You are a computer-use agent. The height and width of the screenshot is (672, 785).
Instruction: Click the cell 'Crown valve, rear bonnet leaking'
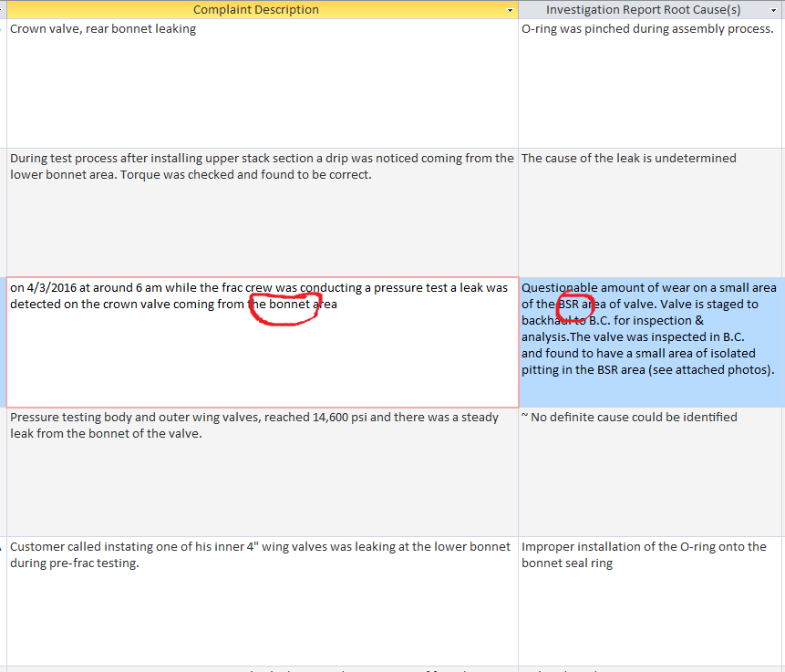pyautogui.click(x=263, y=83)
